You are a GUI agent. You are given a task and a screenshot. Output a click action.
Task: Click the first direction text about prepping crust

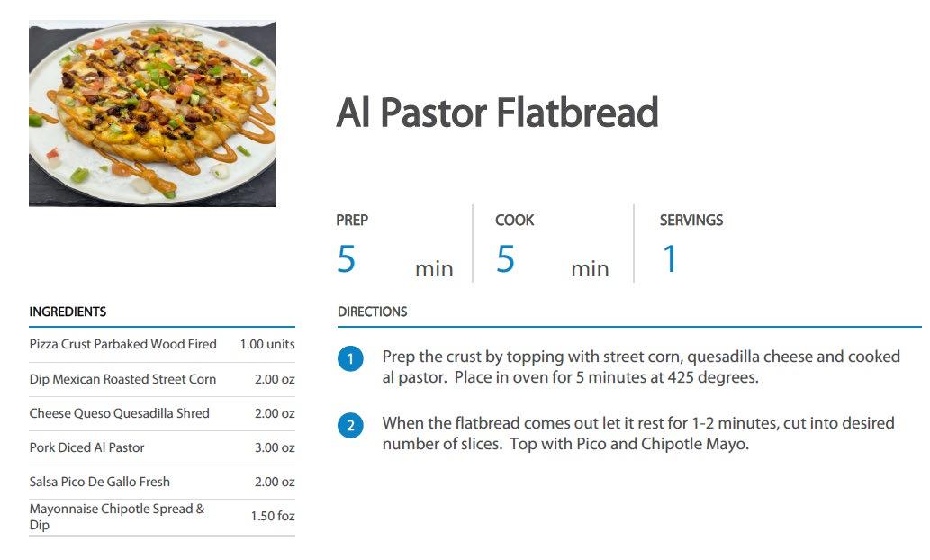pos(641,366)
